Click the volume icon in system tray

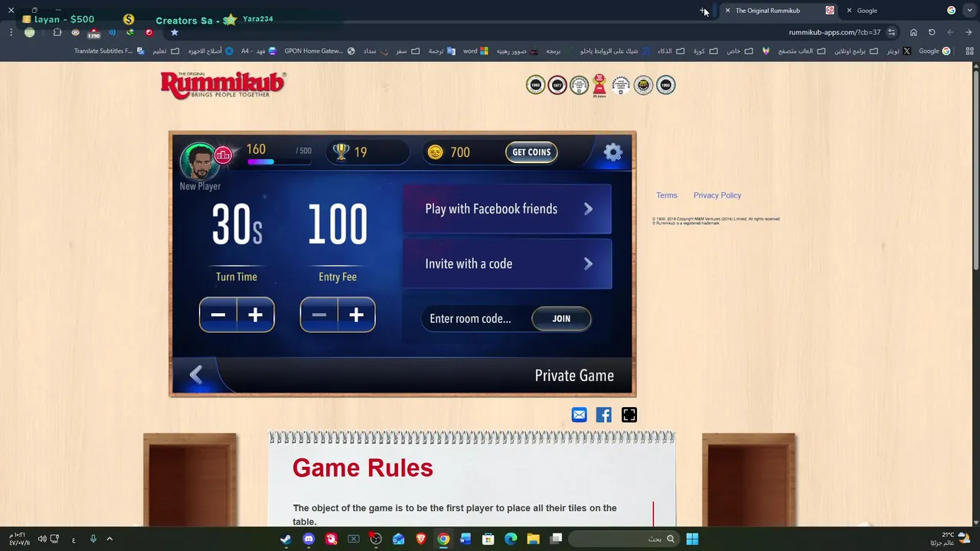42,539
